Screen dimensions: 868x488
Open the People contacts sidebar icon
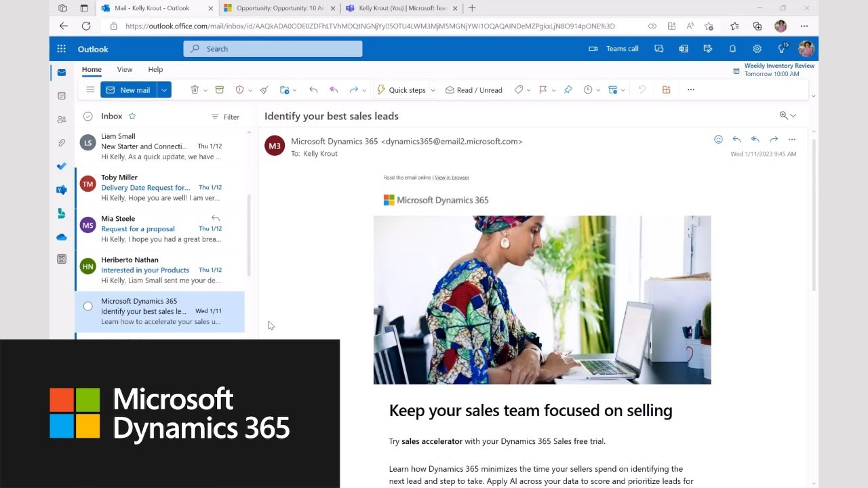tap(62, 119)
